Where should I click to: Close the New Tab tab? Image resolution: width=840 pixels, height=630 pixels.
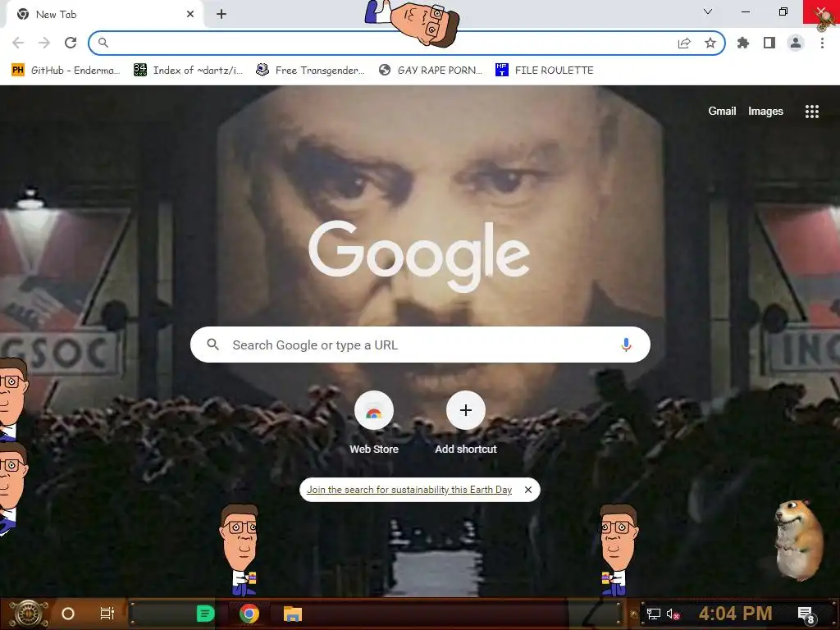pyautogui.click(x=190, y=15)
